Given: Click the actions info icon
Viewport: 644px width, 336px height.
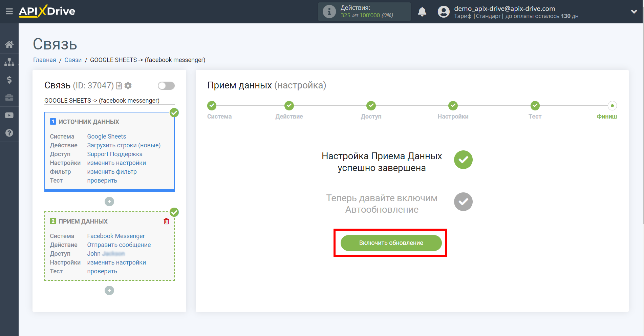Looking at the screenshot, I should pyautogui.click(x=329, y=12).
